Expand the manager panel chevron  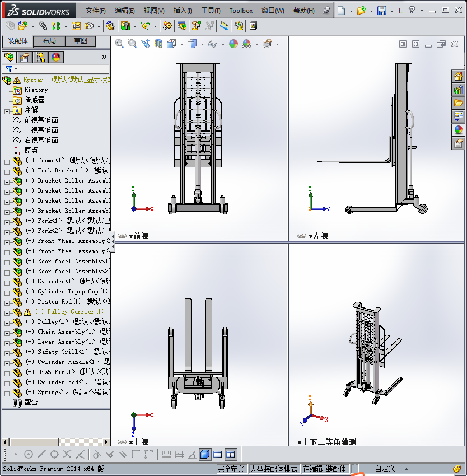[104, 57]
